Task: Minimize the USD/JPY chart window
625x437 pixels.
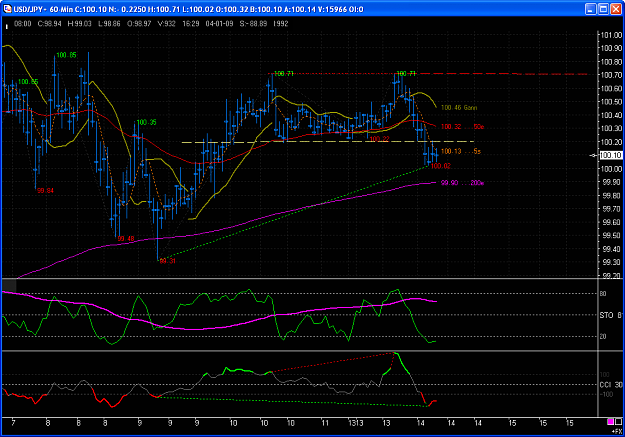Action: pyautogui.click(x=591, y=9)
